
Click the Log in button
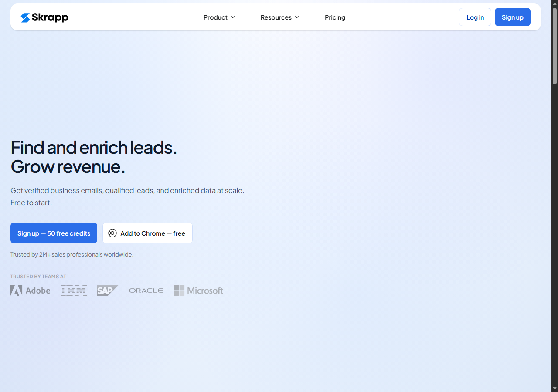pos(475,17)
